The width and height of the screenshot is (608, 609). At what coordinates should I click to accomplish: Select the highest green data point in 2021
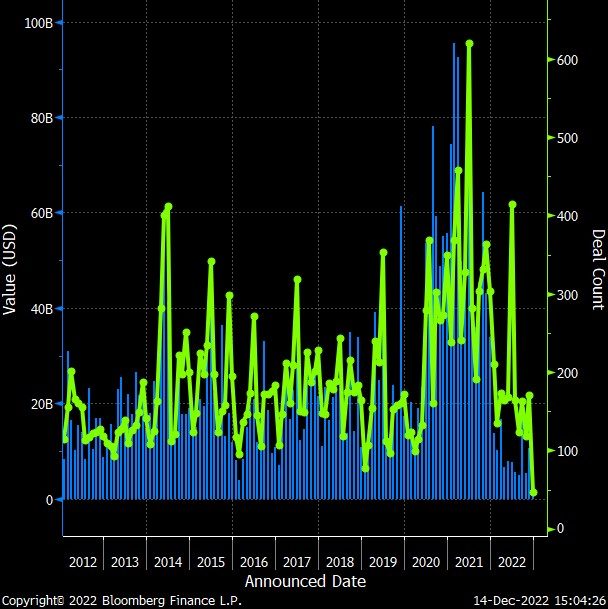469,44
